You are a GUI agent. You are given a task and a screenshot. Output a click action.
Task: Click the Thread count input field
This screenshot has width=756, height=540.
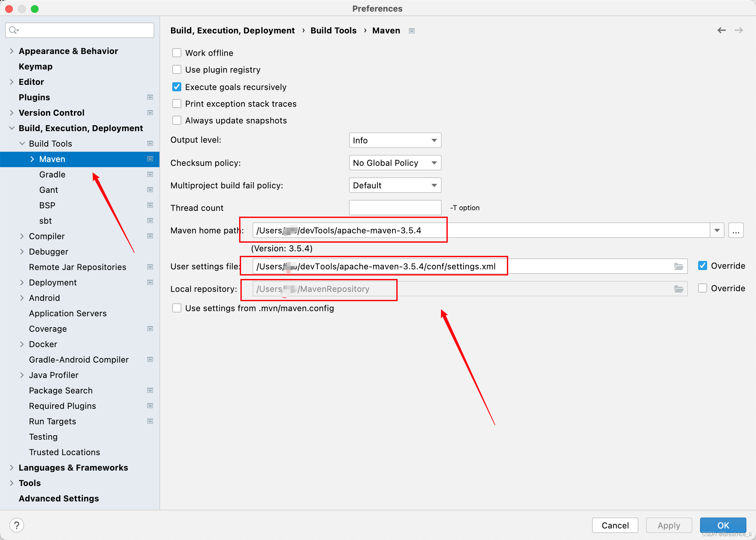point(395,208)
